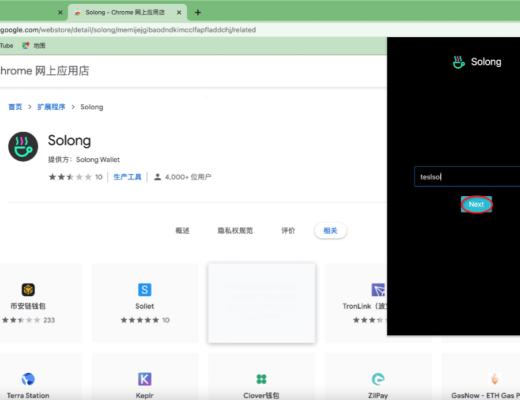Open the Binance Chain Wallet icon
Image resolution: width=520 pixels, height=400 pixels.
[28, 290]
